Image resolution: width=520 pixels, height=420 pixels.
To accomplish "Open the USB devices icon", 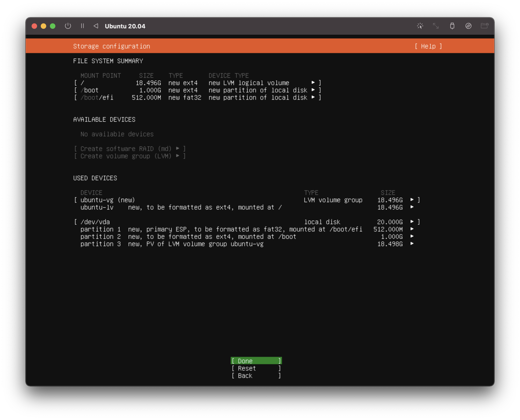I will [452, 26].
